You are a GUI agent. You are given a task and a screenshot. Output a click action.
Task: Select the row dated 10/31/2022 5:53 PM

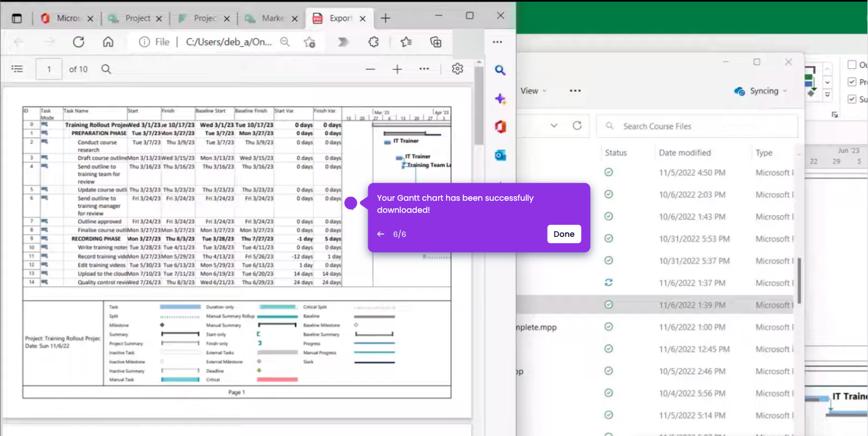[656, 239]
